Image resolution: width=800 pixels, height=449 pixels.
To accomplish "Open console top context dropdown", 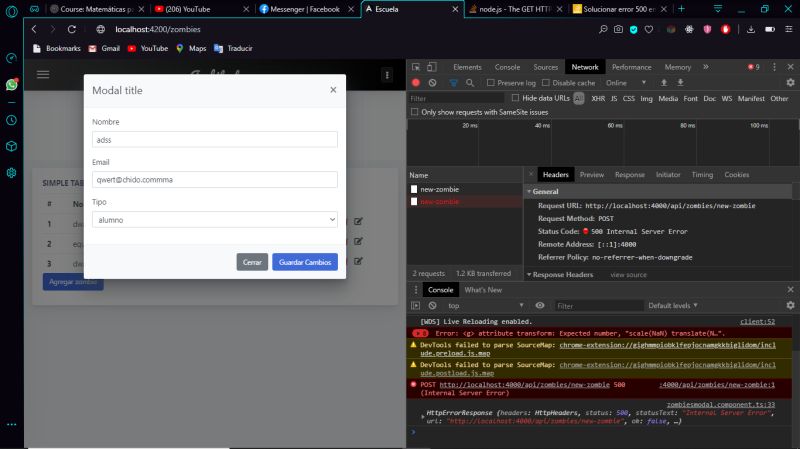I will (x=486, y=305).
